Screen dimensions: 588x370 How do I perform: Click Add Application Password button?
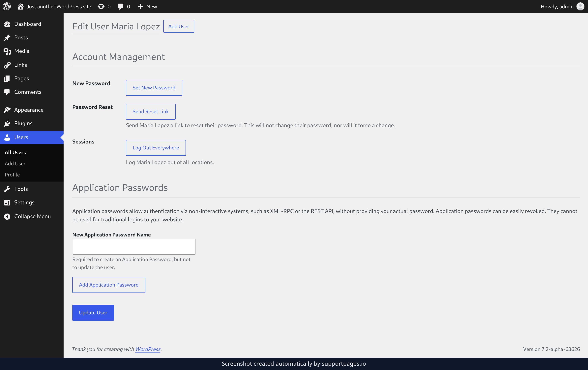(109, 285)
